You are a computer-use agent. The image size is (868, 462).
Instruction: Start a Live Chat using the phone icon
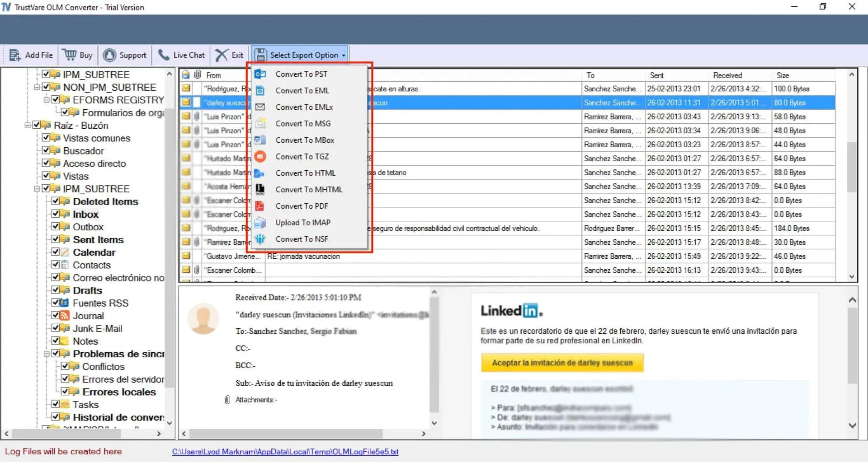point(164,55)
